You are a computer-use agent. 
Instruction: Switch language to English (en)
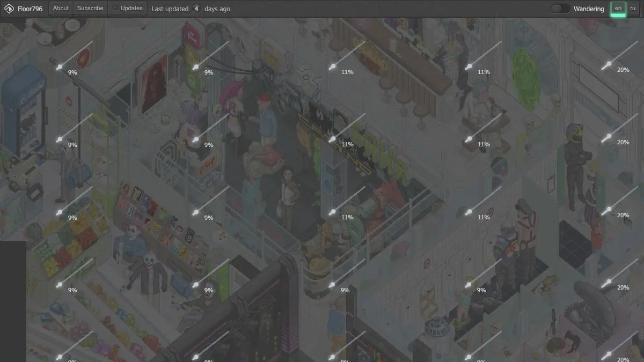pos(618,9)
